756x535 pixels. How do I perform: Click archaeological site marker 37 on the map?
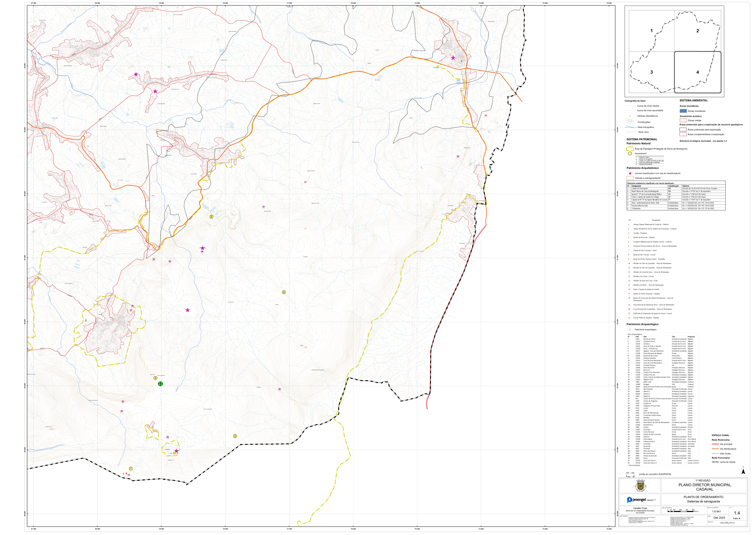tap(263, 207)
